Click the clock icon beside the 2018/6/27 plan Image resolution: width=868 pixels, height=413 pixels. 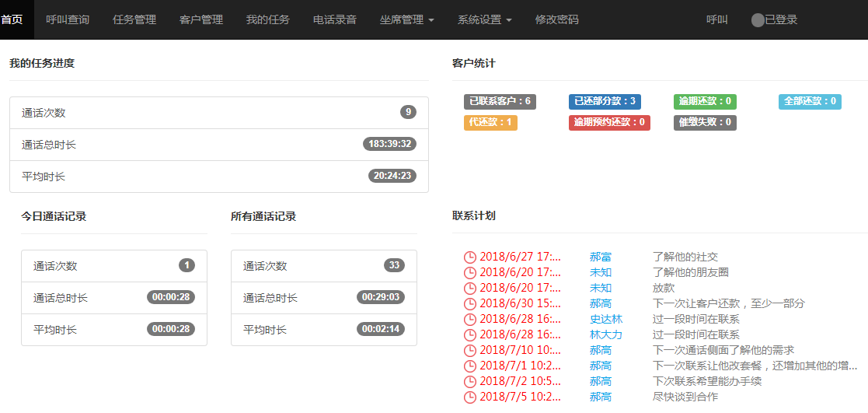click(x=469, y=257)
